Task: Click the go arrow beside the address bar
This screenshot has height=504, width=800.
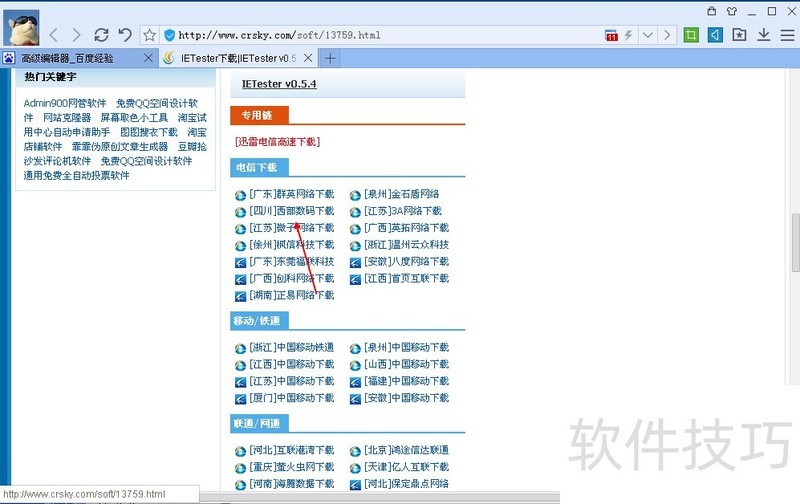Action: (x=667, y=35)
